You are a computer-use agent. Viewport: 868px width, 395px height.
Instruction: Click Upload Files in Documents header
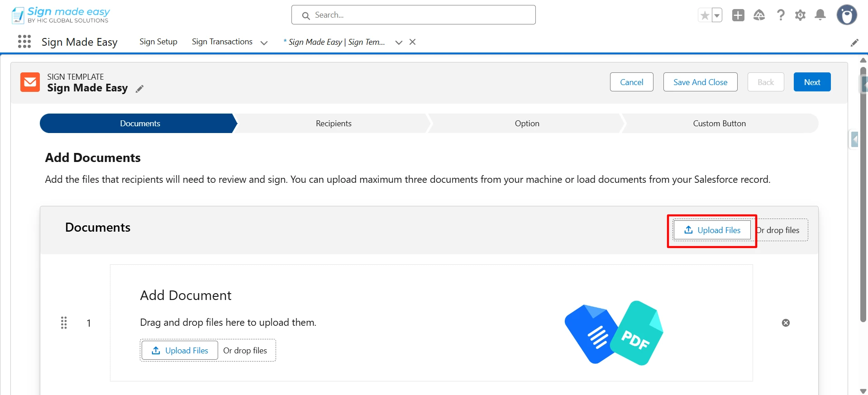coord(712,230)
